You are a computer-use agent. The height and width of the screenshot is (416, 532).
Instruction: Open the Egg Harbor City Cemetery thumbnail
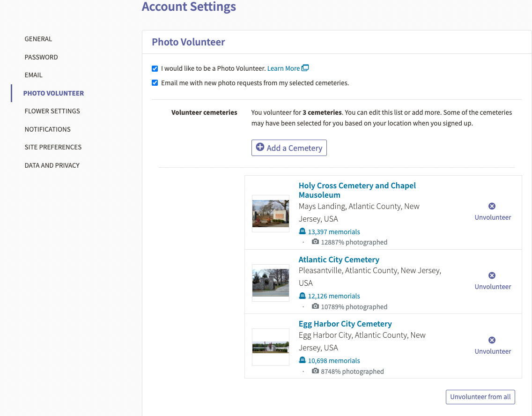tap(270, 347)
